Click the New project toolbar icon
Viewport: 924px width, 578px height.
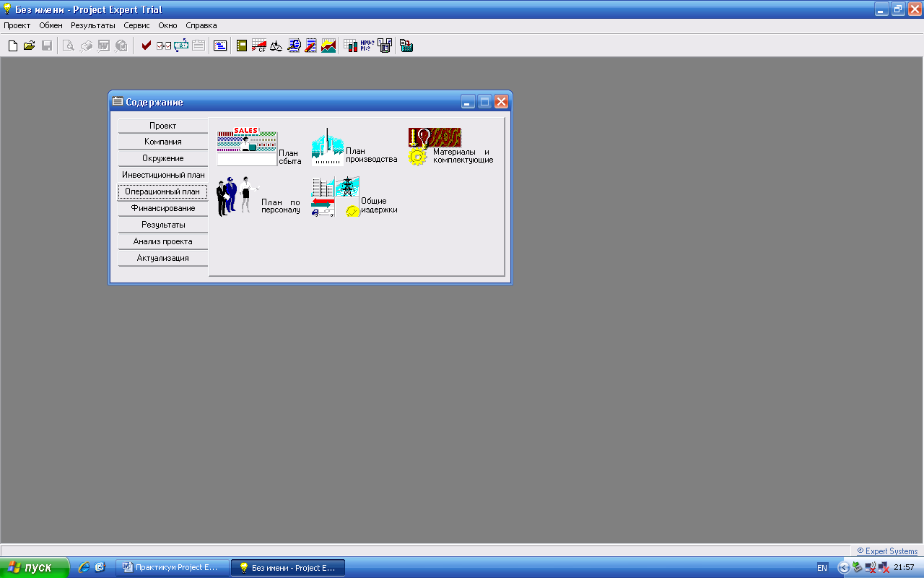(13, 46)
